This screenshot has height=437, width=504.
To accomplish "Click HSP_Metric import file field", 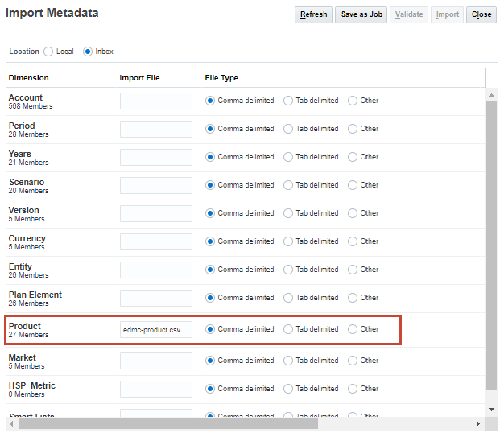I will [x=156, y=390].
